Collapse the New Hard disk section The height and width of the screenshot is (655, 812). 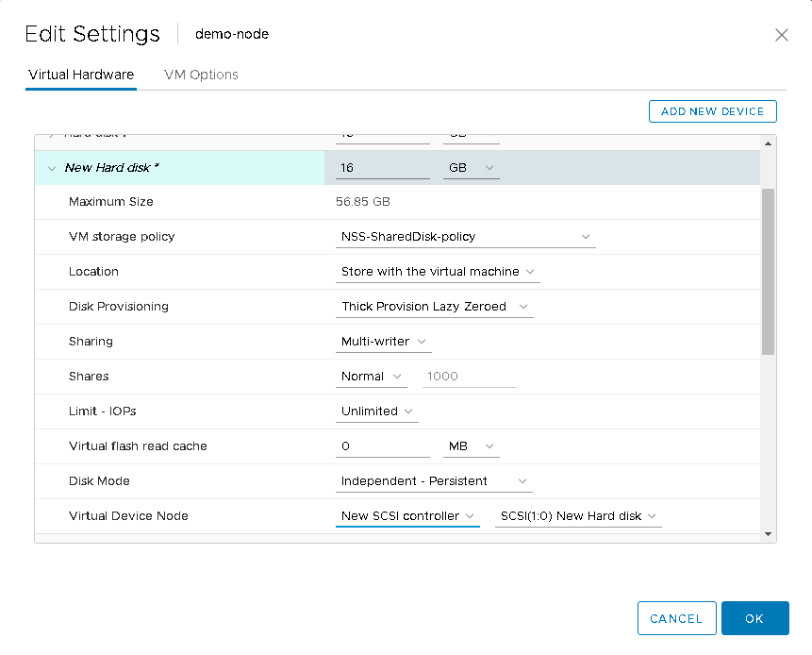click(51, 168)
